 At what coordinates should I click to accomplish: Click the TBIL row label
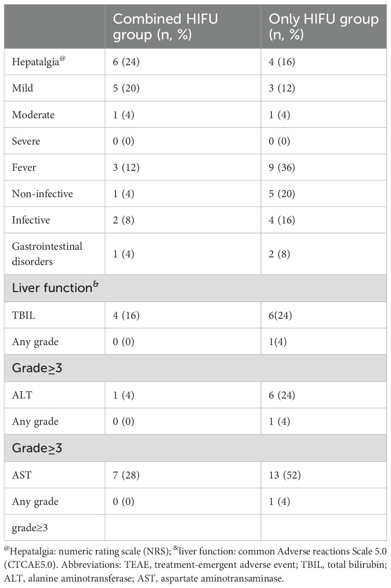[23, 315]
